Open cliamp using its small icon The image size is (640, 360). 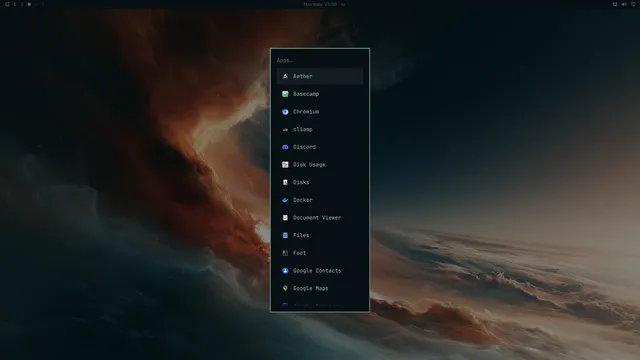pos(285,129)
